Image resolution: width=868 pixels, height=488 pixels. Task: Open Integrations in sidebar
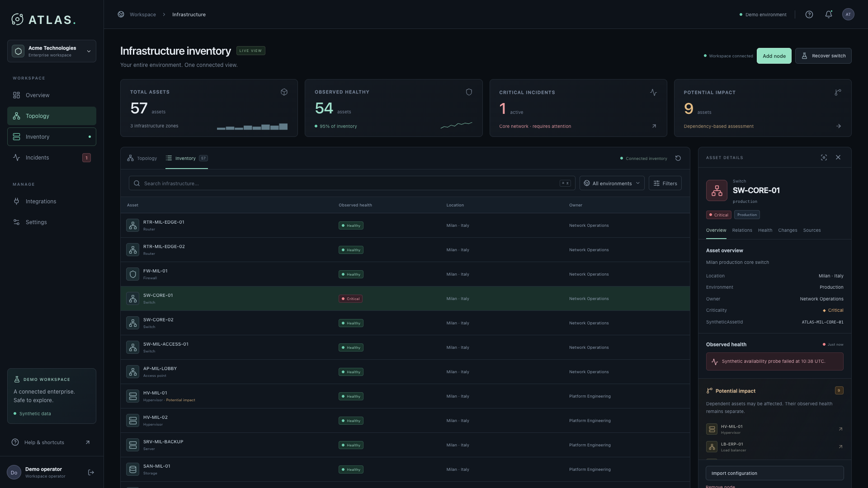[52, 202]
